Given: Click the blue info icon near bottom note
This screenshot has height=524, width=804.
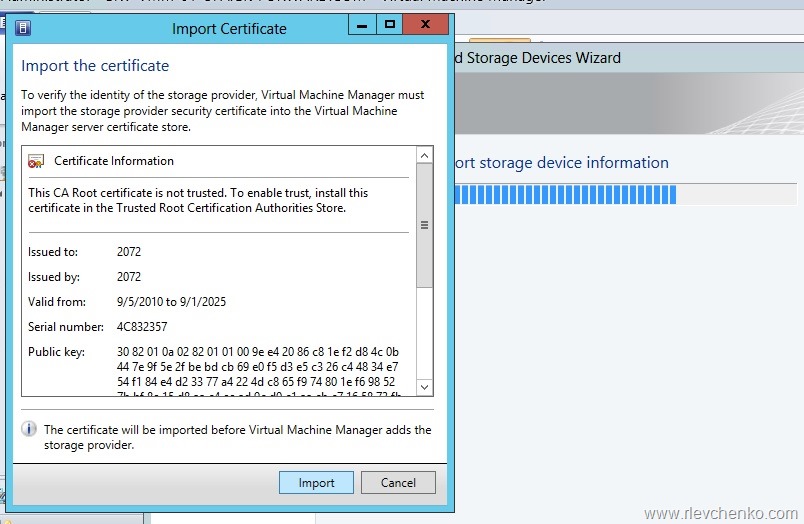Looking at the screenshot, I should click(29, 430).
